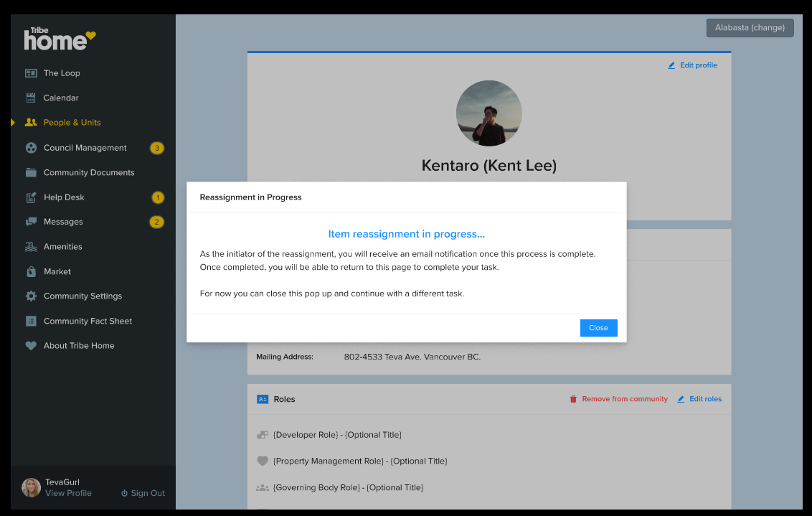Image resolution: width=812 pixels, height=516 pixels.
Task: Click Remove from community link
Action: (625, 399)
